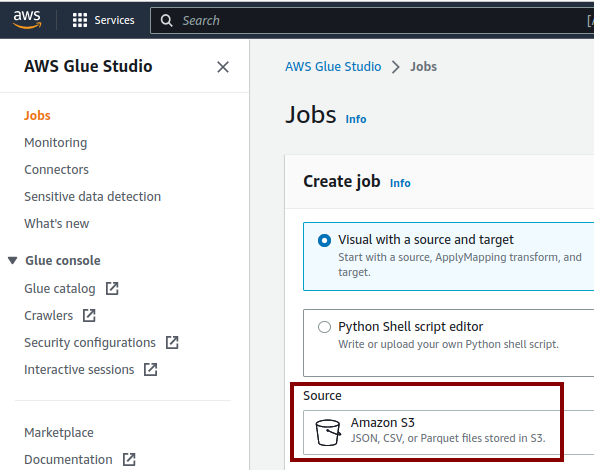
Task: Open the Amazon S3 Source dropdown
Action: tap(448, 433)
